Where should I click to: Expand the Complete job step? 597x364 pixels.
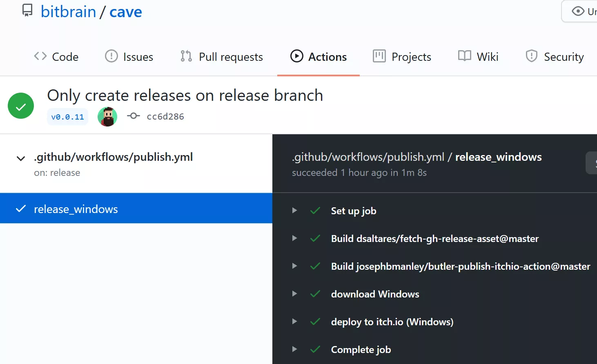tap(294, 349)
